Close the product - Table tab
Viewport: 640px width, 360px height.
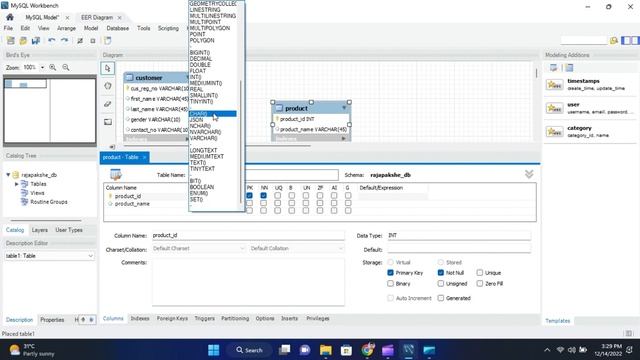click(x=144, y=157)
